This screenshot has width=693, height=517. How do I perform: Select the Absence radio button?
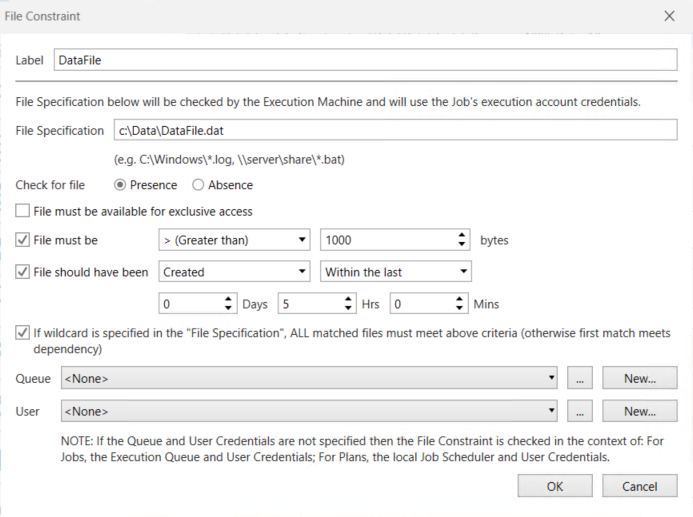coord(198,185)
